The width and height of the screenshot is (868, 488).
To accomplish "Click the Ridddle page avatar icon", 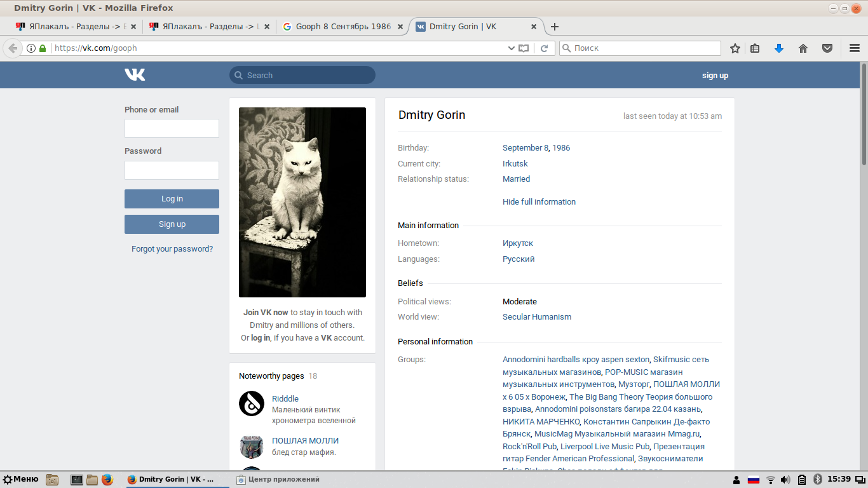I will click(252, 403).
